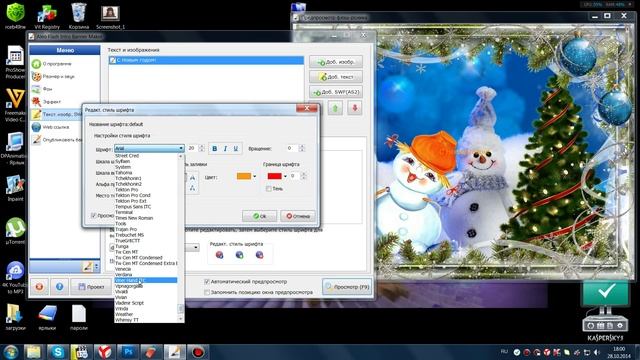Image resolution: width=640 pixels, height=360 pixels.
Task: Click the middle font style edit globe icon
Action: (x=240, y=255)
